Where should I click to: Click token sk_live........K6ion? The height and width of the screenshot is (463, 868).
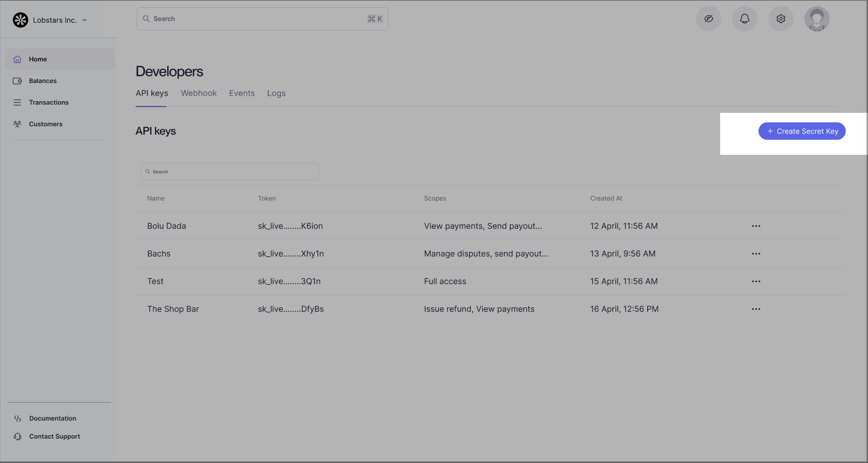[x=290, y=226]
